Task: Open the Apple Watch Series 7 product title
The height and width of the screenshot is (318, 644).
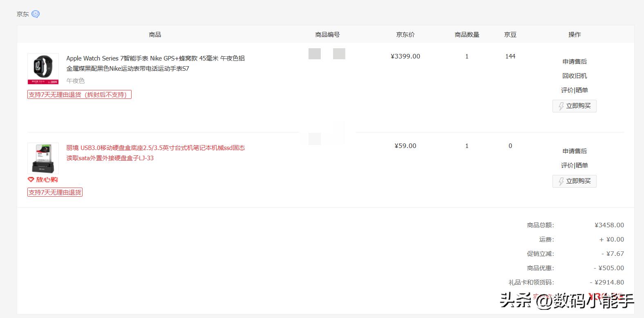Action: 155,63
